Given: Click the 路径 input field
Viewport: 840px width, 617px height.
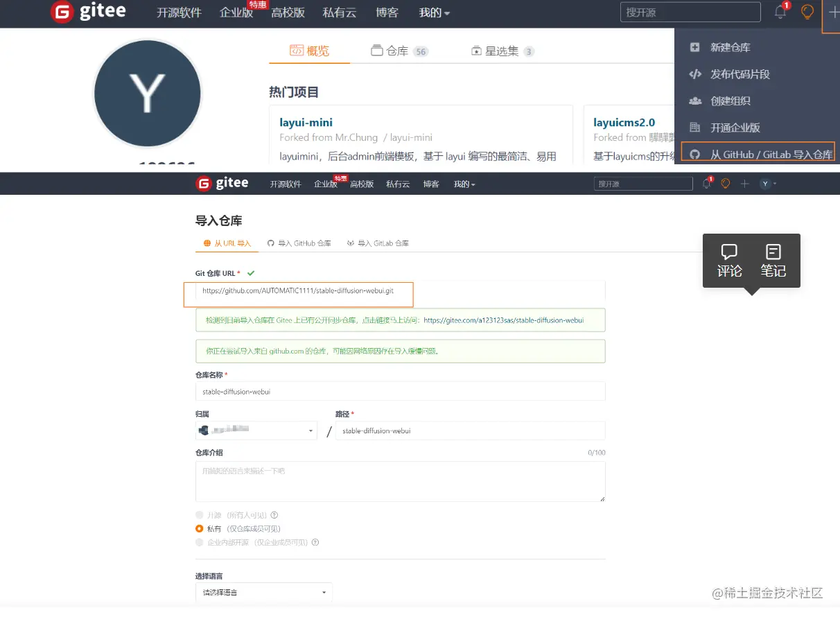Looking at the screenshot, I should (x=470, y=431).
